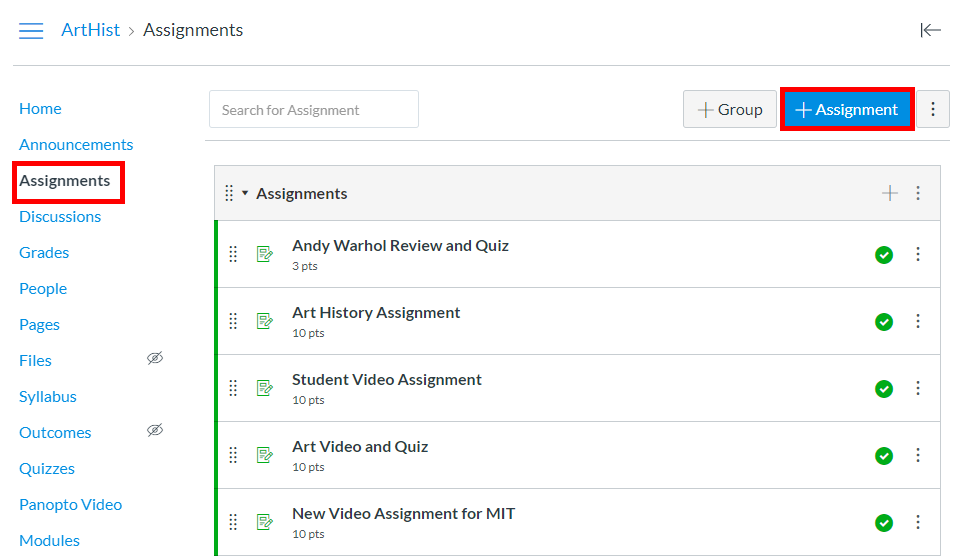The height and width of the screenshot is (556, 971).
Task: Unpublish Art Video and Quiz via the green check
Action: [x=883, y=456]
